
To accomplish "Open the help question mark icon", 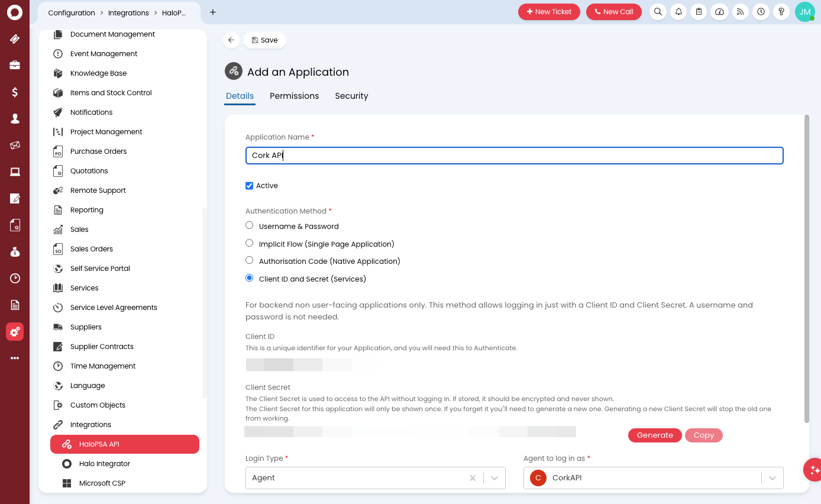I will (x=781, y=12).
